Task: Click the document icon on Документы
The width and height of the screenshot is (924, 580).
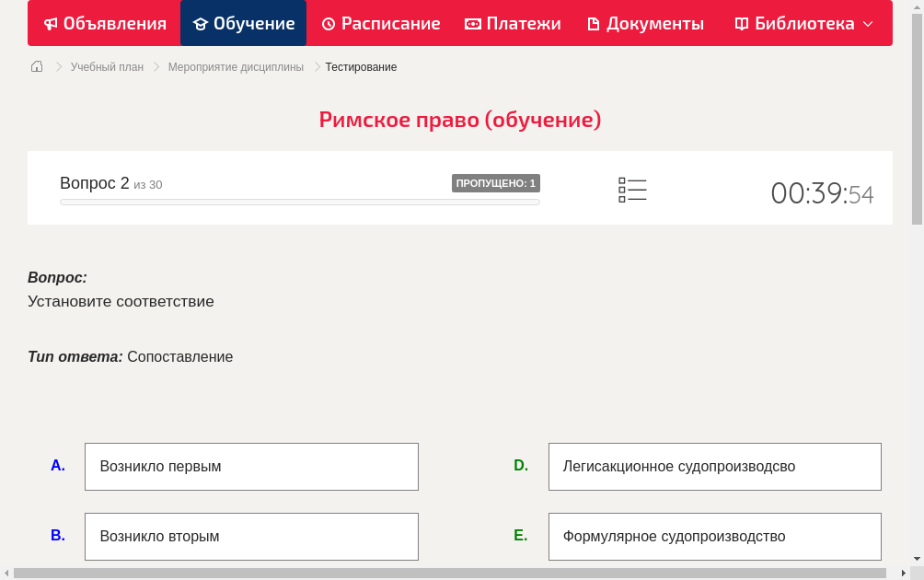Action: pyautogui.click(x=593, y=23)
